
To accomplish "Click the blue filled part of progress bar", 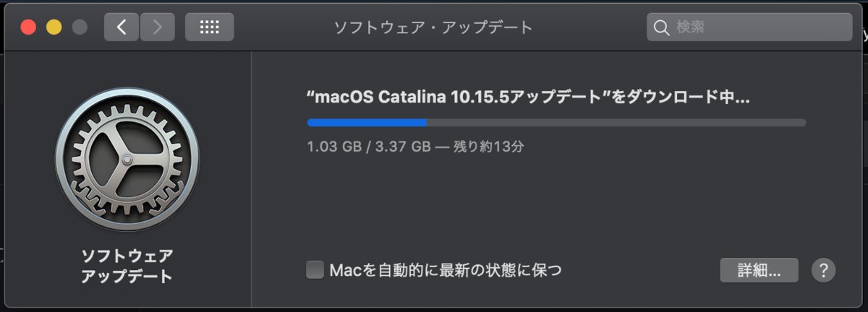I will [x=367, y=123].
